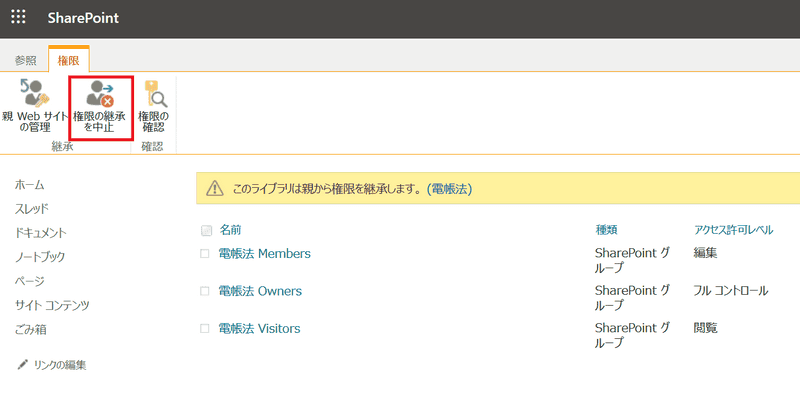Click the pencil icon beside リンクの編集
The width and height of the screenshot is (800, 395).
pos(23,364)
